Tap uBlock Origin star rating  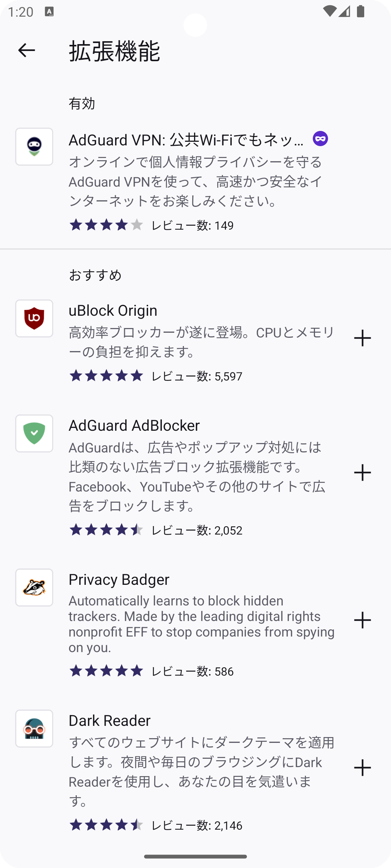(x=106, y=376)
